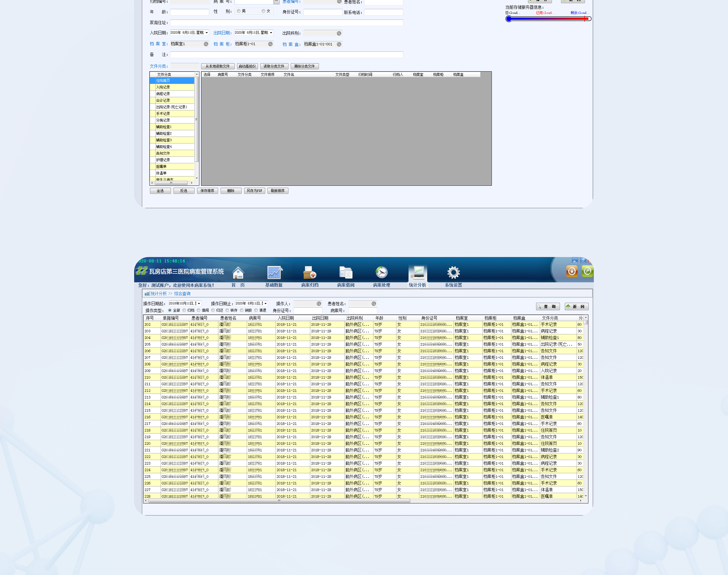Click search icon in 操作人 field

(x=319, y=304)
